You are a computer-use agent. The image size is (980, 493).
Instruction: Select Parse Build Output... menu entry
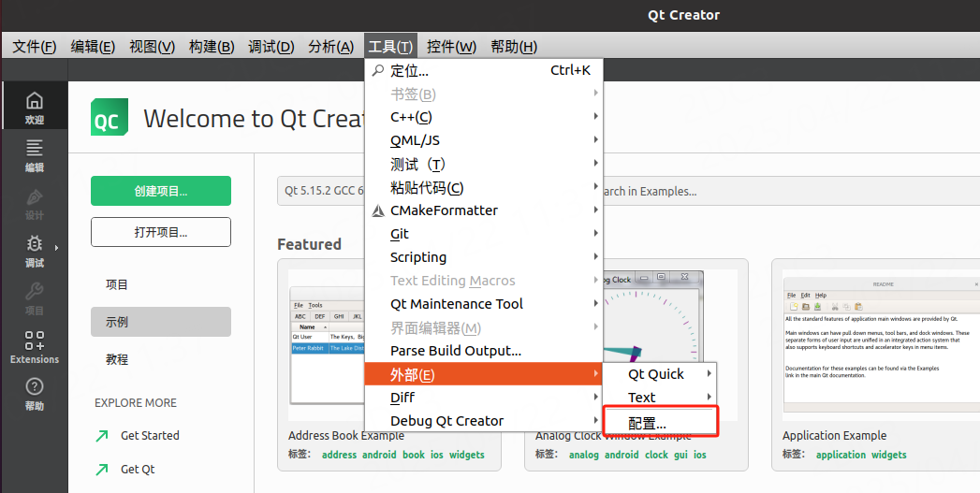pyautogui.click(x=484, y=351)
